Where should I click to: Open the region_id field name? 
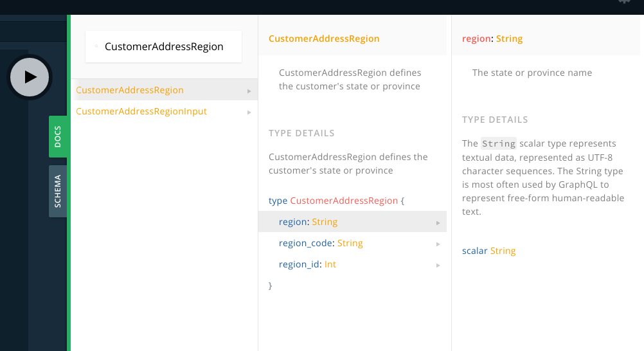(x=299, y=264)
